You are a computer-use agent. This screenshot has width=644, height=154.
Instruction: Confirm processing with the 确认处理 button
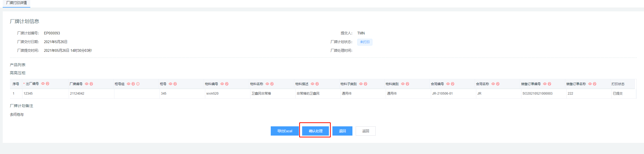tap(315, 131)
